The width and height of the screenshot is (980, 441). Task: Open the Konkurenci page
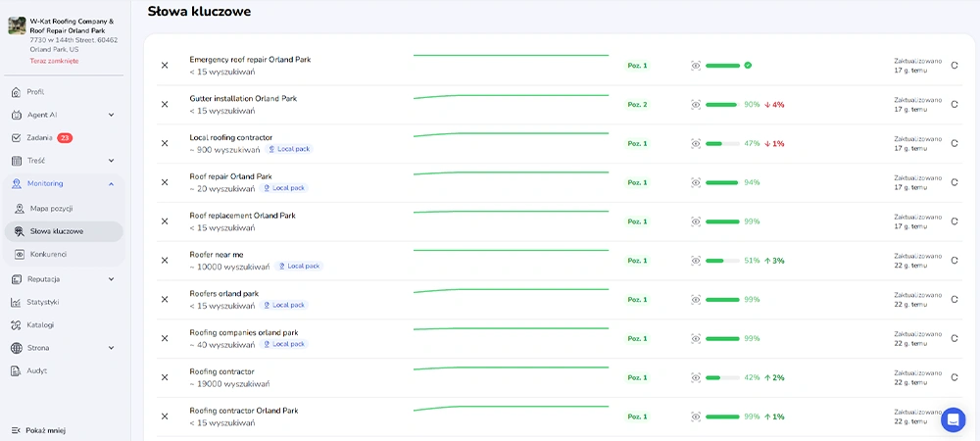point(49,254)
